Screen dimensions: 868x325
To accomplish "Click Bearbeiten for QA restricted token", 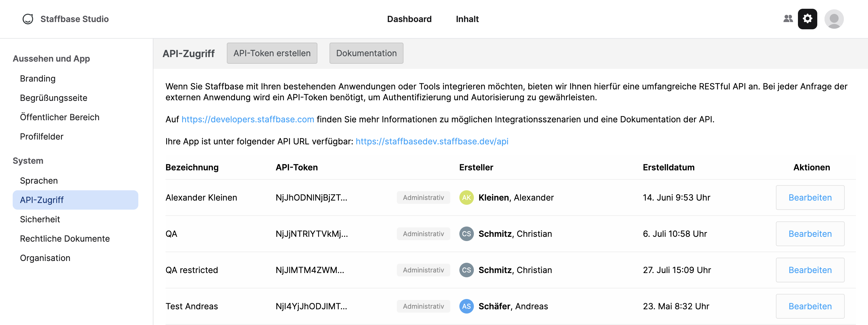I will pyautogui.click(x=810, y=270).
